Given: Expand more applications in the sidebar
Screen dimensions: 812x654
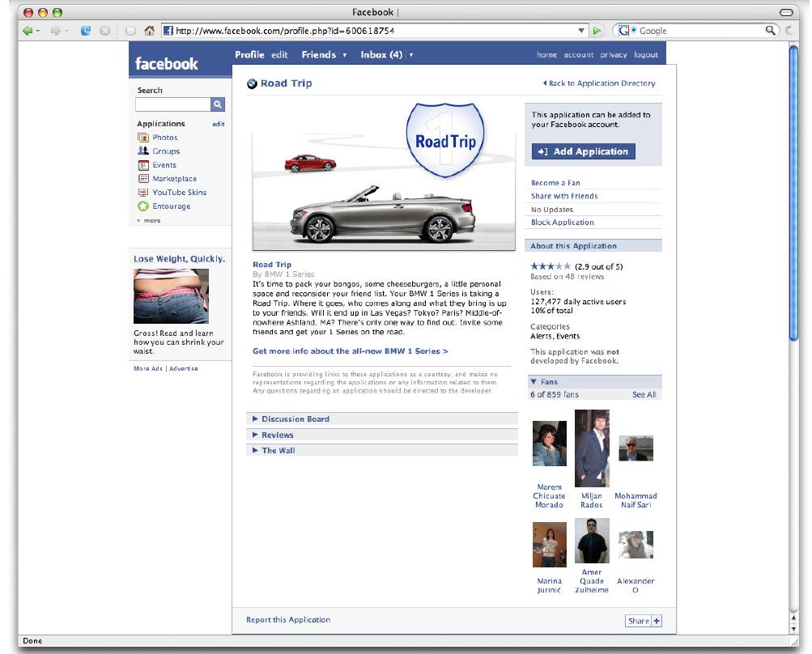Looking at the screenshot, I should (149, 221).
